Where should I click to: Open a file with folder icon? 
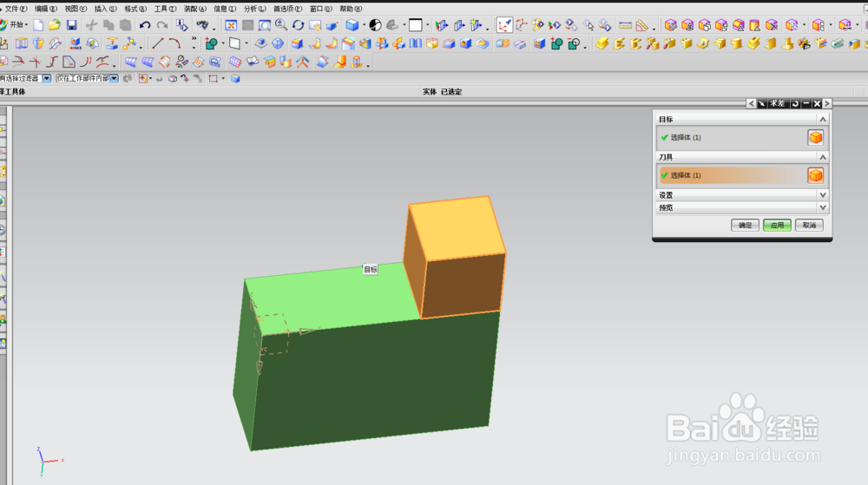click(54, 25)
